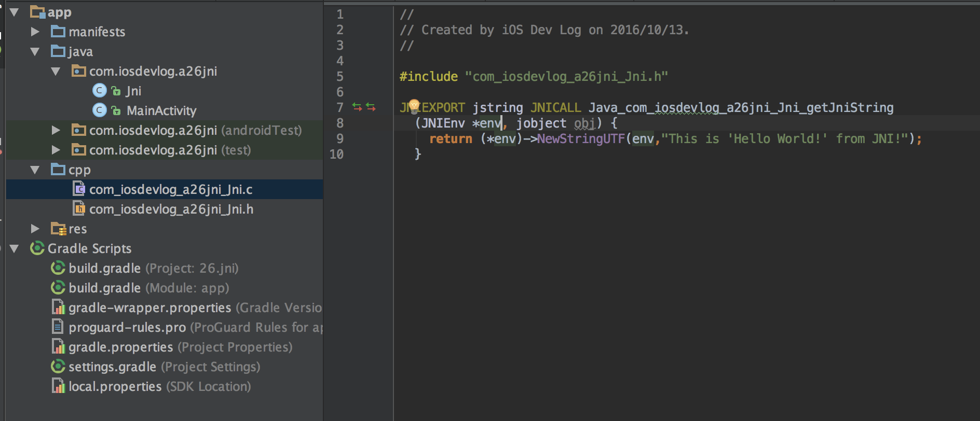980x421 pixels.
Task: Click the com.iosdevlog.a26jni package icon
Action: click(x=79, y=71)
